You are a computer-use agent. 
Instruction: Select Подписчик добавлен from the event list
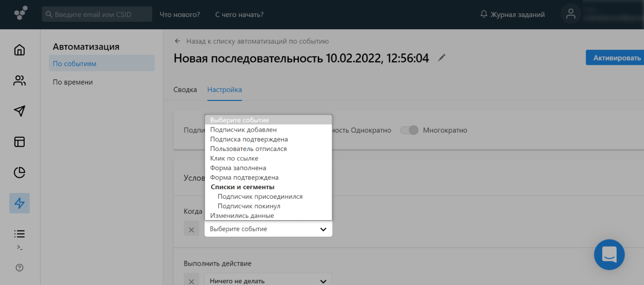click(x=242, y=129)
